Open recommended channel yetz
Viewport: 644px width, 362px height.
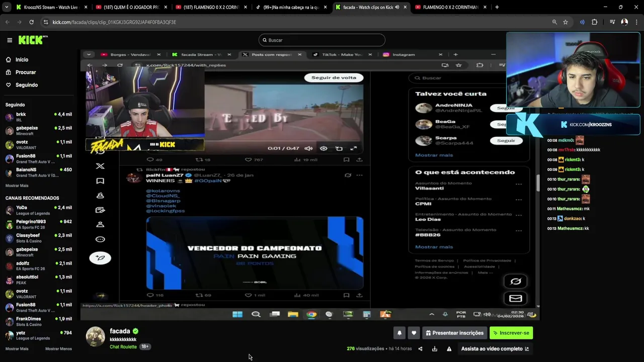(39, 335)
